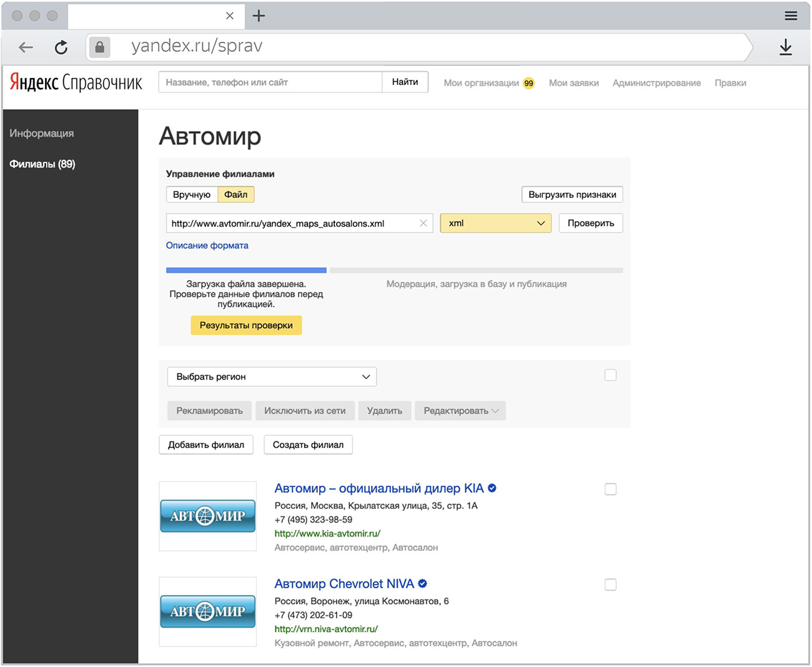This screenshot has width=812, height=667.
Task: Tick the select-all branches checkbox
Action: click(x=610, y=375)
